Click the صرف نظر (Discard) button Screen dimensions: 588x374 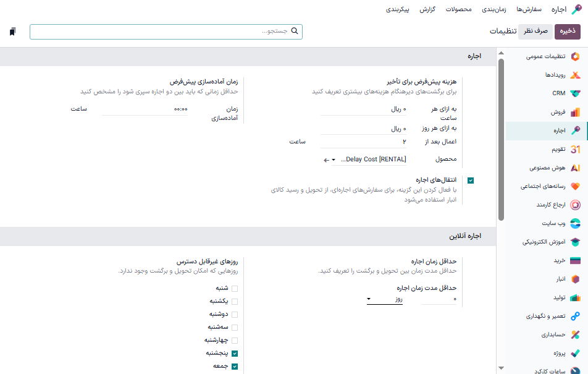[535, 30]
